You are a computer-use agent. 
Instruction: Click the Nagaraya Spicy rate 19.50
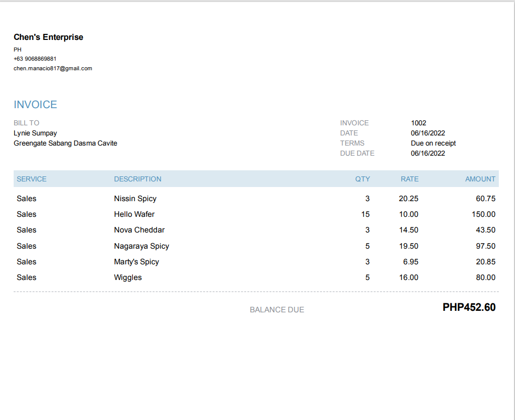pyautogui.click(x=408, y=246)
